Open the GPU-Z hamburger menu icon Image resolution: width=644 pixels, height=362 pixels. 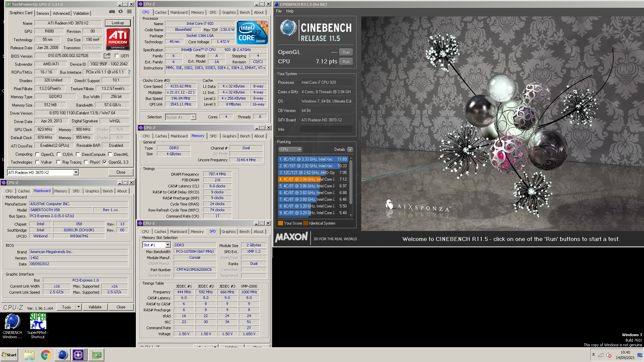pyautogui.click(x=129, y=12)
